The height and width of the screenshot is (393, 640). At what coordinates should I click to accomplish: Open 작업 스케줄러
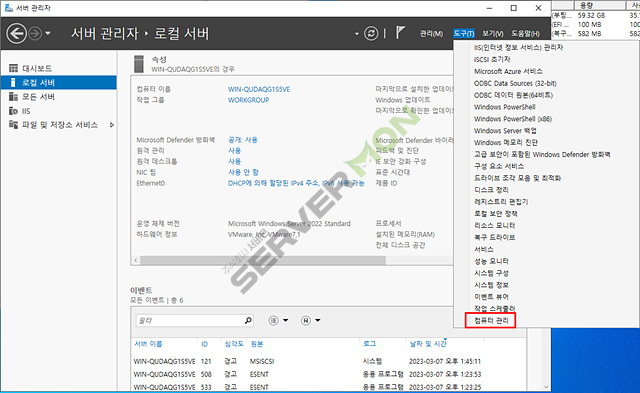coord(494,309)
